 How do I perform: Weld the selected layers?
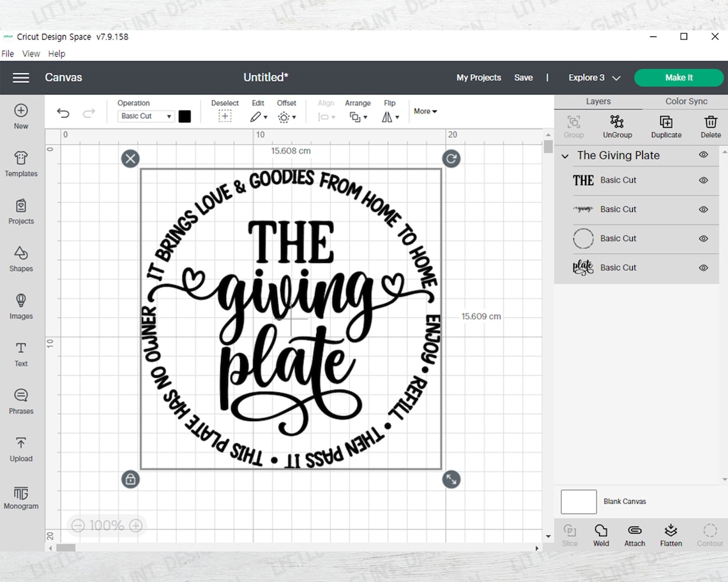click(x=601, y=535)
